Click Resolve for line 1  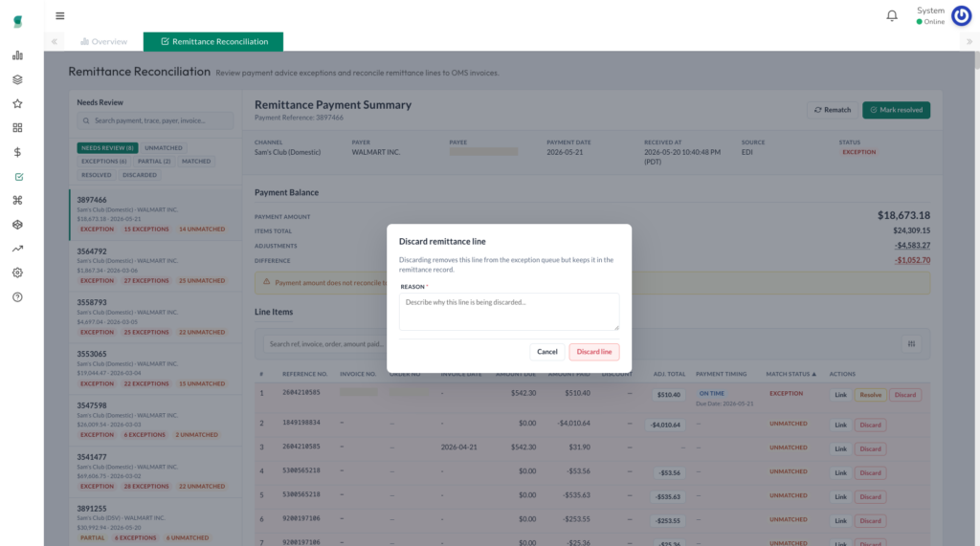870,395
